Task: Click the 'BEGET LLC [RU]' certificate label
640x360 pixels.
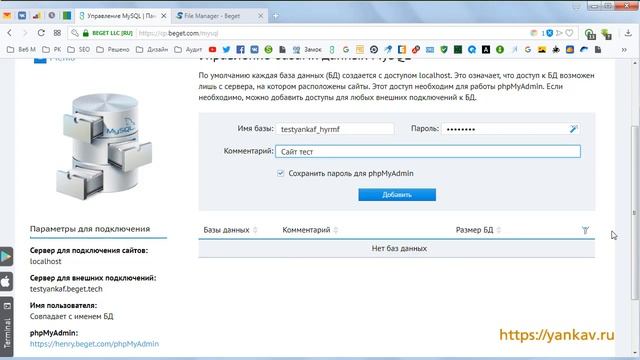Action: 112,33
